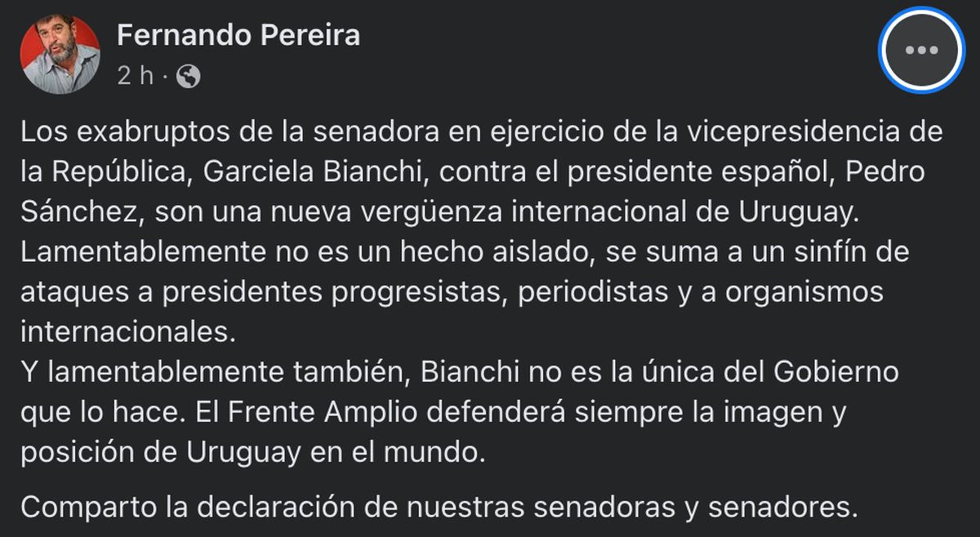Image resolution: width=980 pixels, height=537 pixels.
Task: Visit the Fernando Pereira profile name link
Action: (x=238, y=35)
